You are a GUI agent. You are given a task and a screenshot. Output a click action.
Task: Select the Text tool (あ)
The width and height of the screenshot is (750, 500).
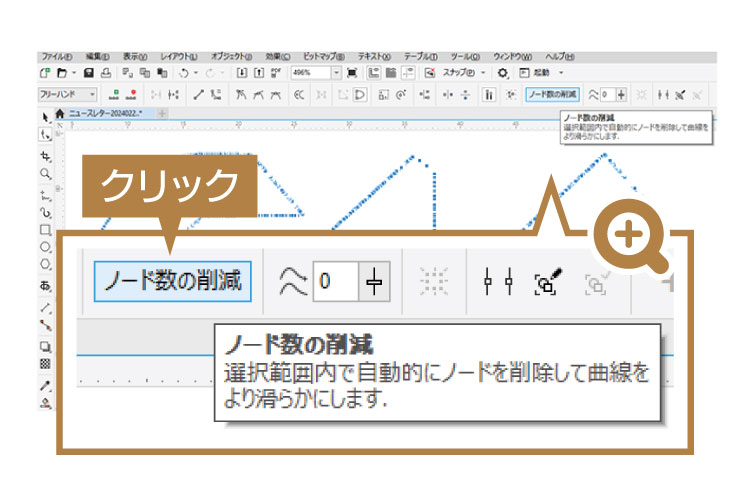point(45,286)
